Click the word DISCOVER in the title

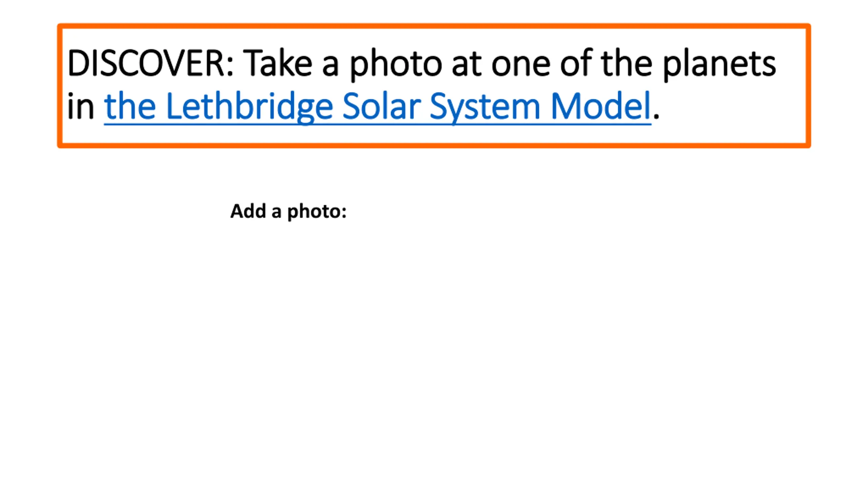(x=146, y=63)
